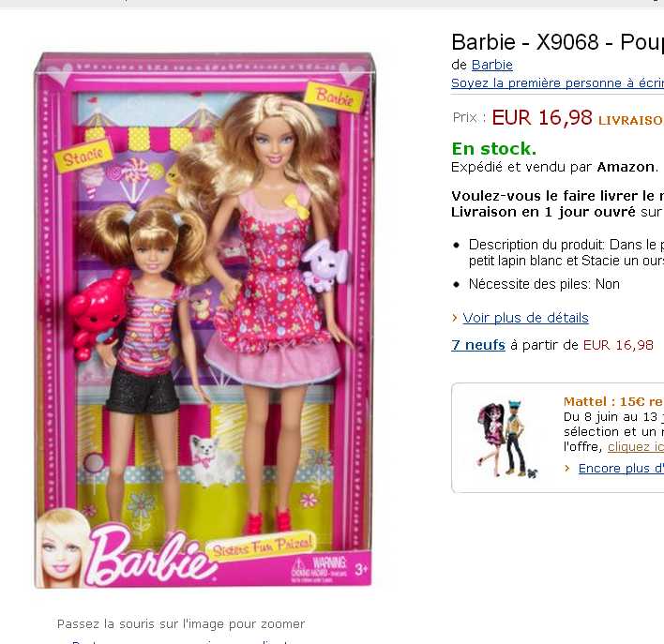Click the arrow before 'Voir plus de détails'
The width and height of the screenshot is (664, 644).
point(455,318)
